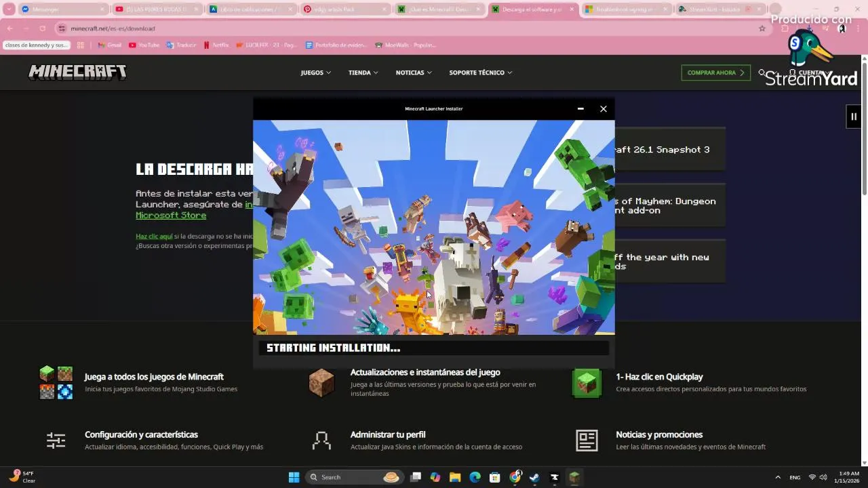868x488 pixels.
Task: Expand the SOPORTE TÉCNICO menu
Action: [x=481, y=73]
